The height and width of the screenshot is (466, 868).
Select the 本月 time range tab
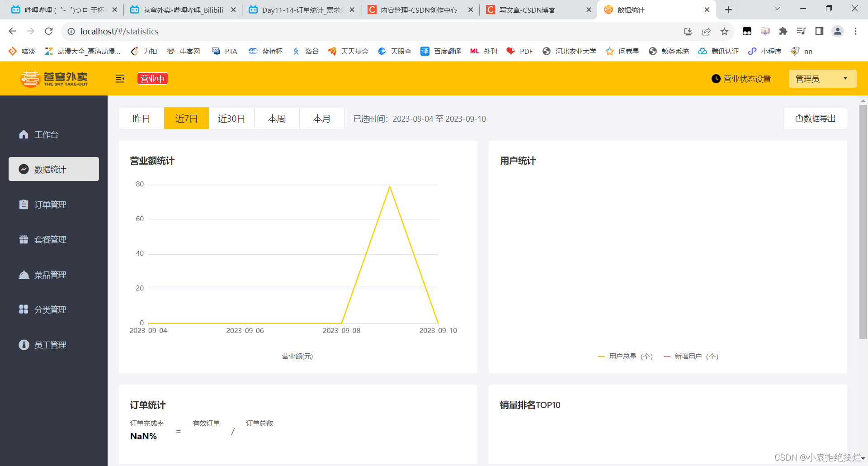(321, 118)
